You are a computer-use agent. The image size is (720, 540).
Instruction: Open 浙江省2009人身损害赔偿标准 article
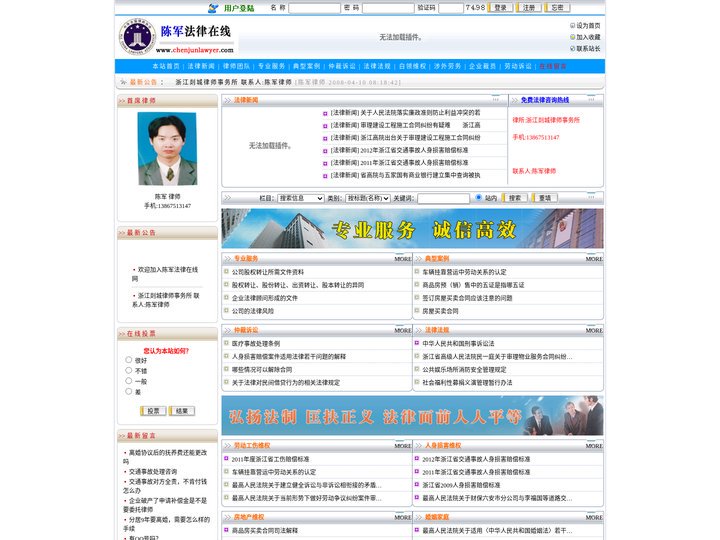point(461,485)
